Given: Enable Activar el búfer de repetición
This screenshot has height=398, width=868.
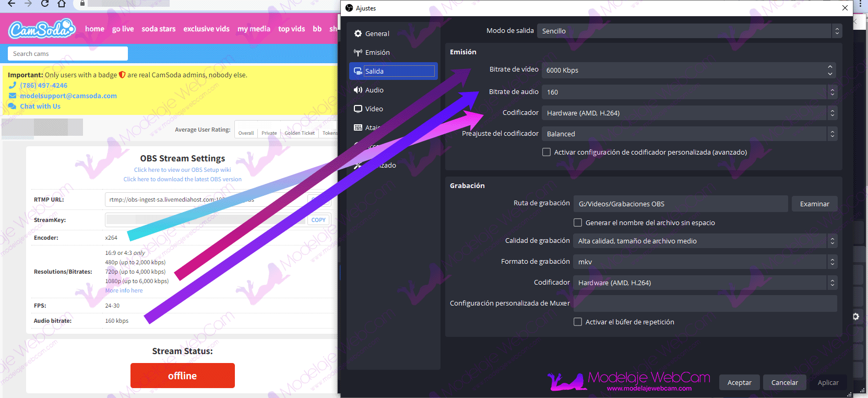Looking at the screenshot, I should coord(578,322).
